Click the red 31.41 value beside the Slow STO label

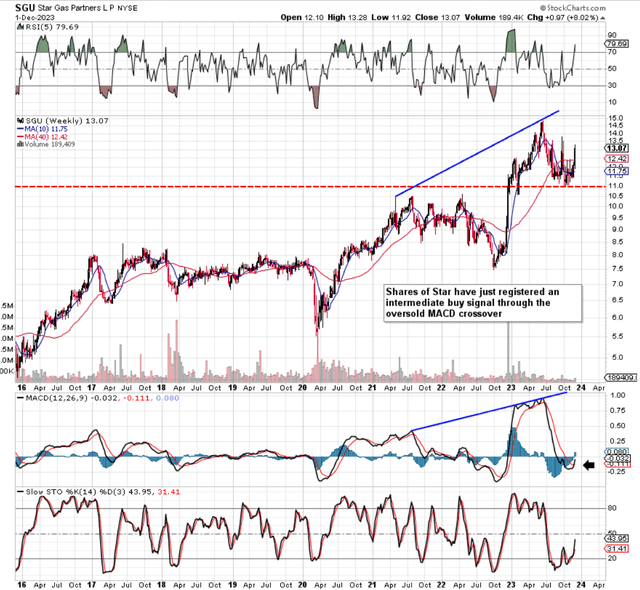pos(169,492)
